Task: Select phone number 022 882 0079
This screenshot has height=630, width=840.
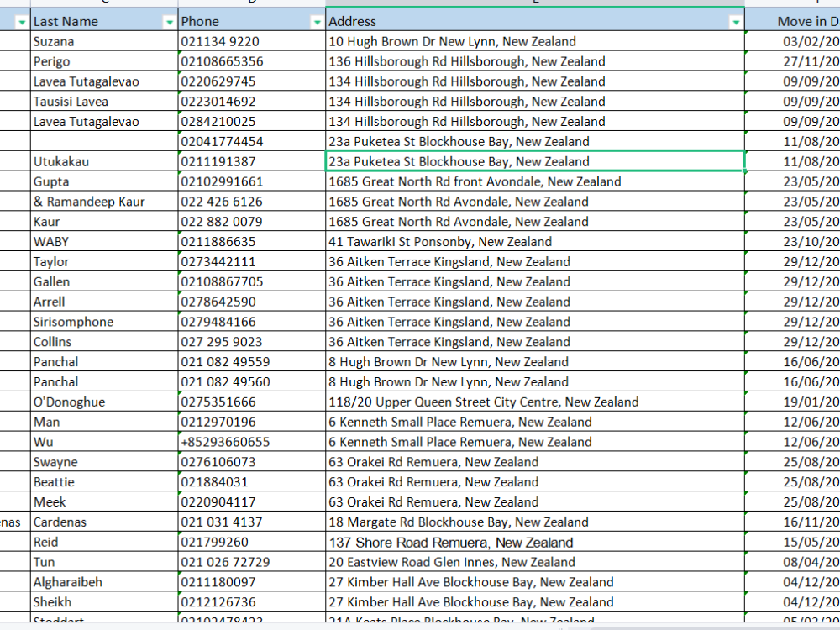Action: pos(252,222)
